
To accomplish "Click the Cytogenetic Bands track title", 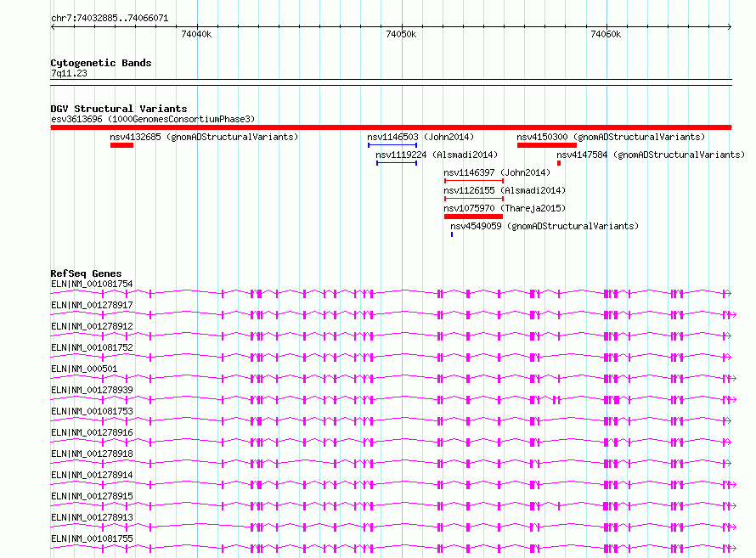I will click(101, 63).
